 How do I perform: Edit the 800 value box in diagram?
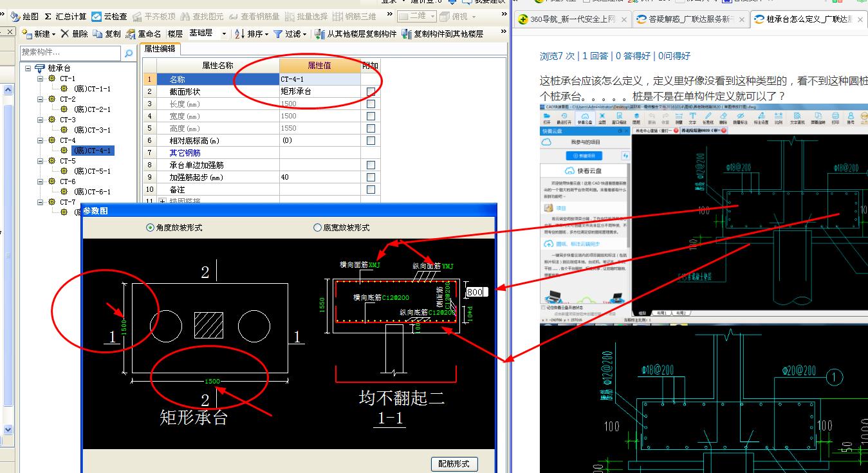[x=476, y=292]
